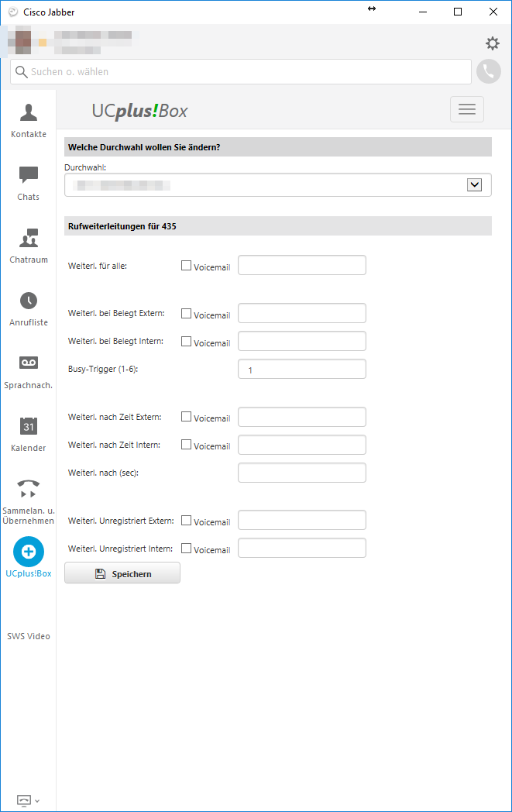
Task: Click the UCplus!Box logo
Action: 139,111
